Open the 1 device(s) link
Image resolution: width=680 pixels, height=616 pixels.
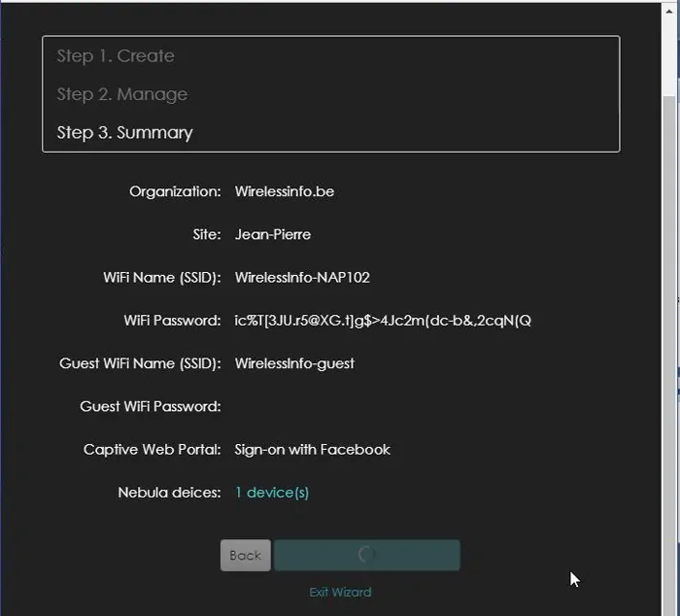[272, 493]
